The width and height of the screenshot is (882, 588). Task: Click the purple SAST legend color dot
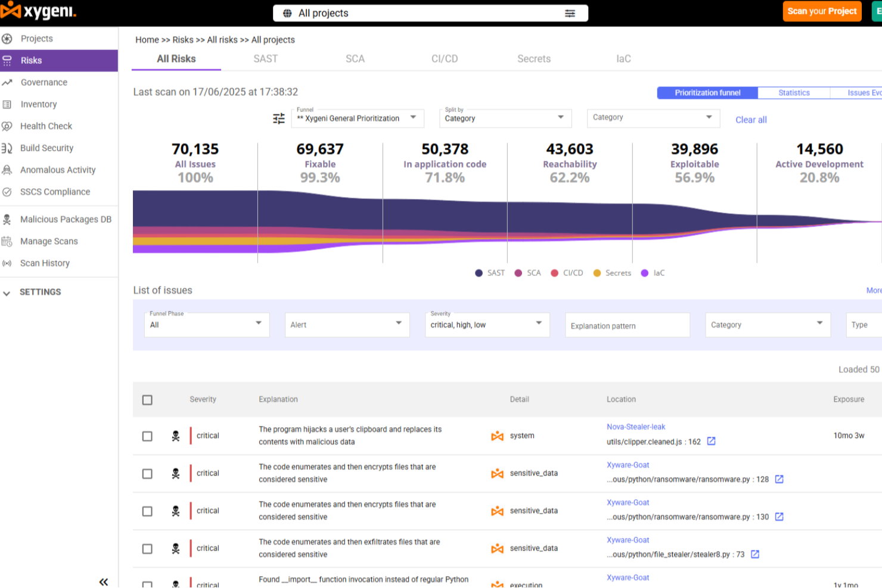pyautogui.click(x=478, y=273)
